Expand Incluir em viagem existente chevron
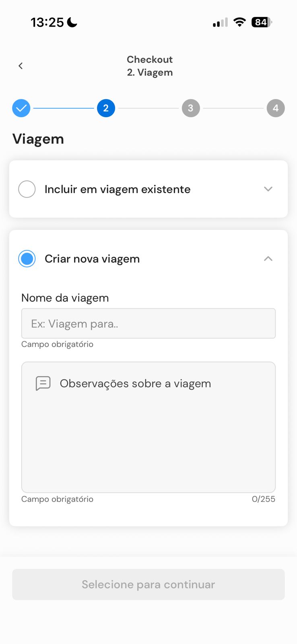Screen dimensions: 297x644 [268, 189]
